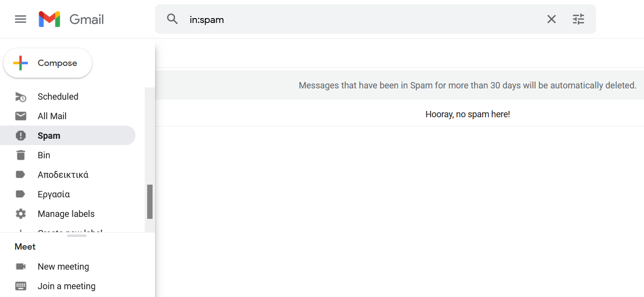Clear the search query with the X
Viewport: 644px width, 297px height.
click(x=551, y=19)
